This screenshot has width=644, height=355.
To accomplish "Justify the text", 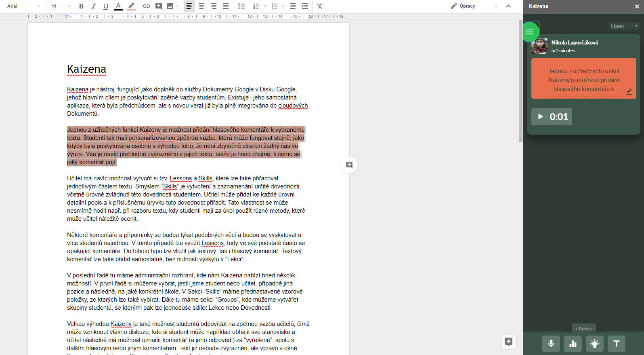I will coord(226,6).
